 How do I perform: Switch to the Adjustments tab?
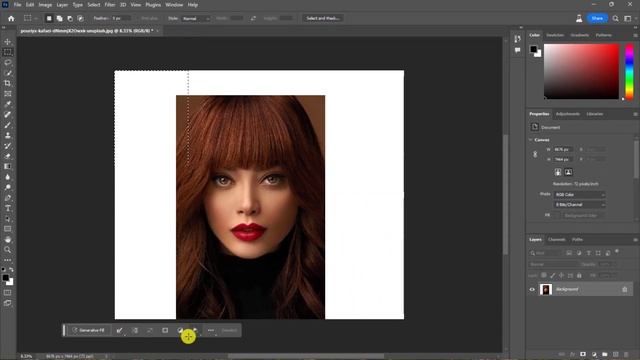(568, 114)
